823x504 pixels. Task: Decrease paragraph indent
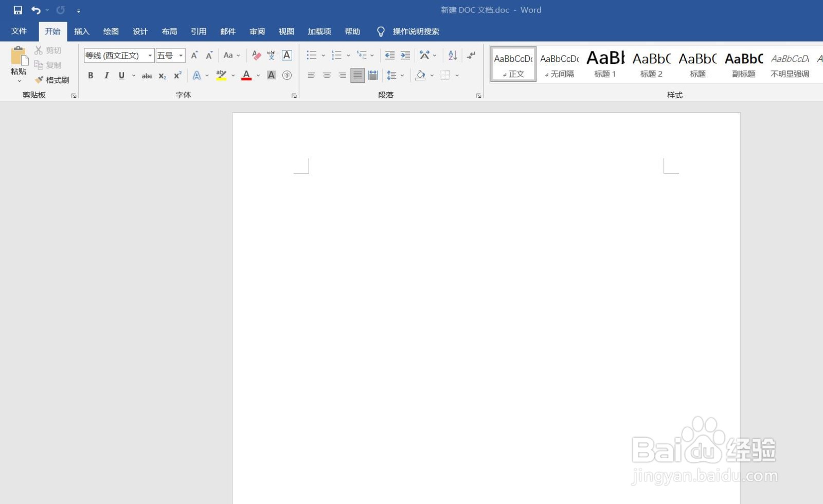tap(390, 56)
